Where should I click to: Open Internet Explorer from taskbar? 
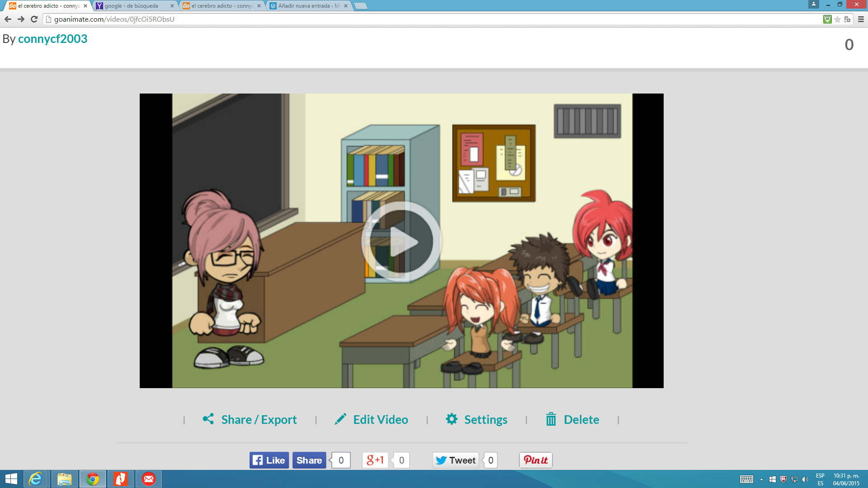[35, 479]
